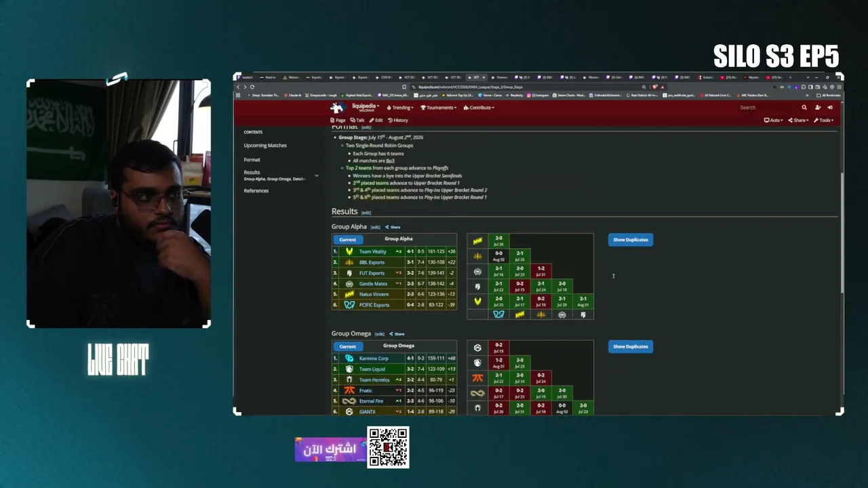Open the Trending dropdown menu

click(x=400, y=108)
